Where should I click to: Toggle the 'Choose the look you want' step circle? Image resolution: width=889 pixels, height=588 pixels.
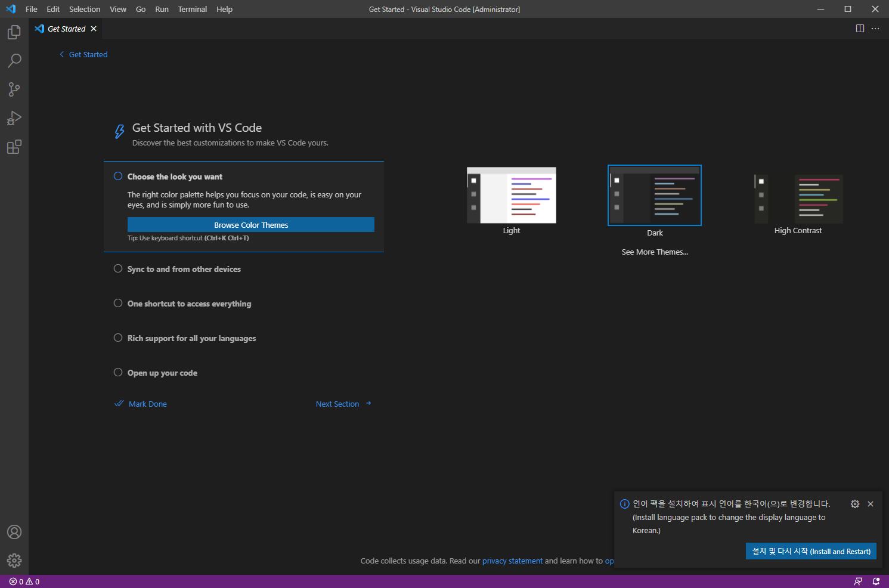118,176
